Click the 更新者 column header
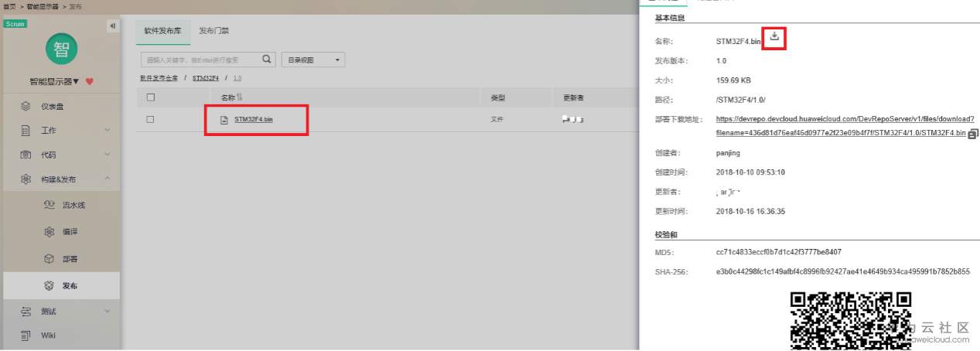The height and width of the screenshot is (351, 980). 573,97
